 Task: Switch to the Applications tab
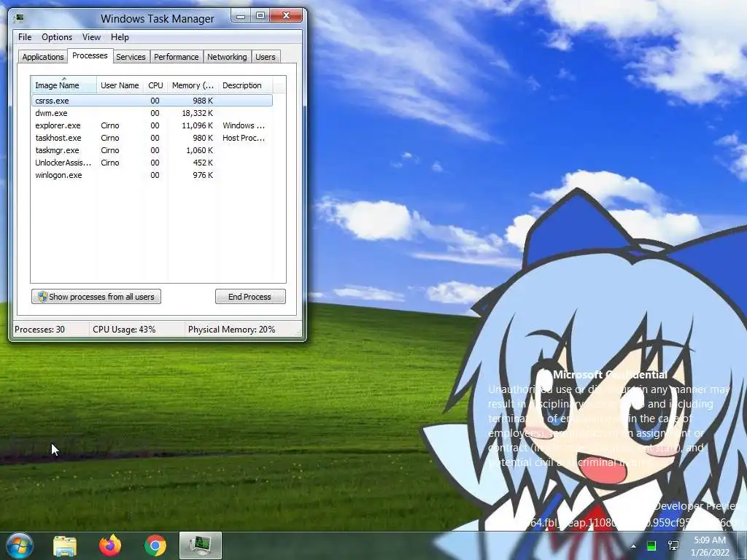tap(43, 57)
